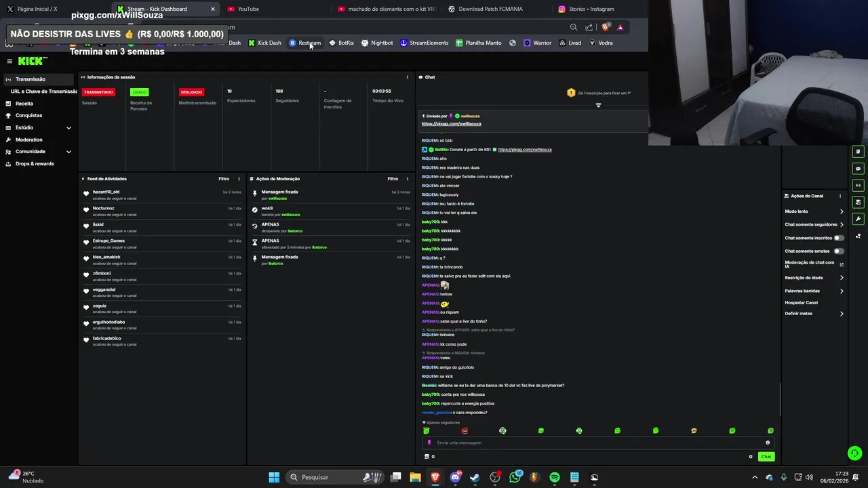The image size is (868, 488).
Task: Open Definir metas options arrow
Action: click(x=842, y=314)
